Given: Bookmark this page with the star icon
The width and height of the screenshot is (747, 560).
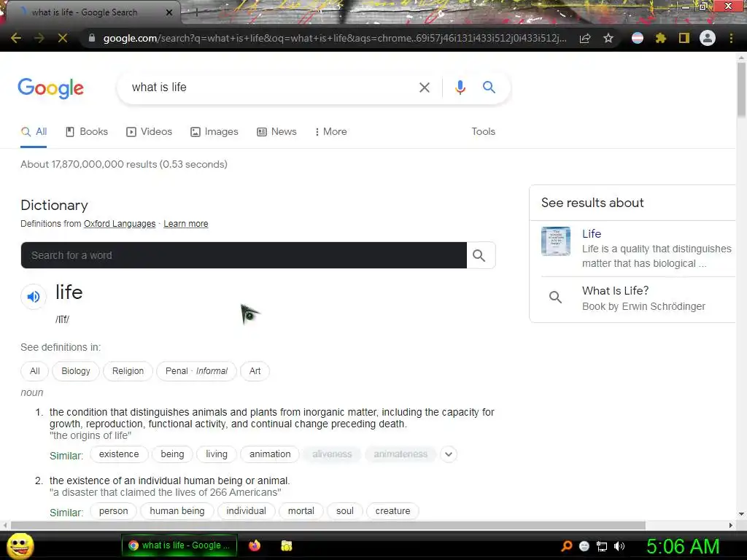Looking at the screenshot, I should coord(608,38).
